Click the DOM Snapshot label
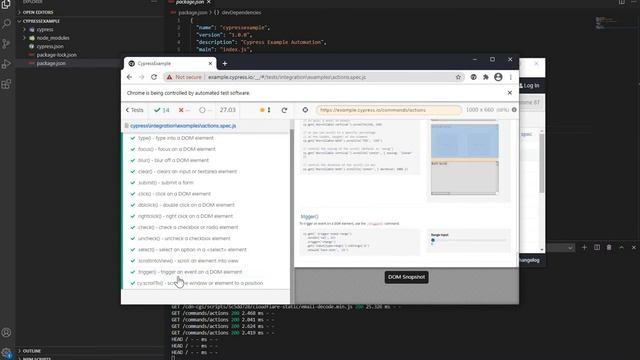 [x=406, y=277]
